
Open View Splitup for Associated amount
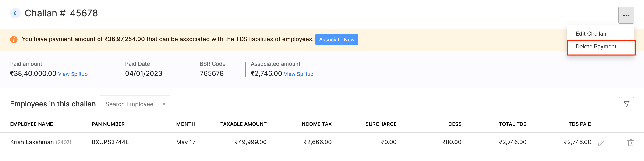(x=298, y=74)
